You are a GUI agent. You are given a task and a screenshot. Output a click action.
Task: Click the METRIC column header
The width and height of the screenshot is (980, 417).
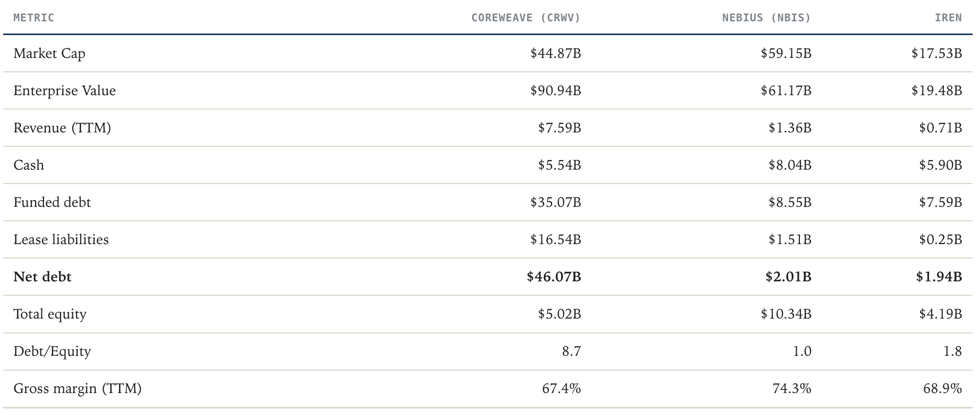(33, 18)
